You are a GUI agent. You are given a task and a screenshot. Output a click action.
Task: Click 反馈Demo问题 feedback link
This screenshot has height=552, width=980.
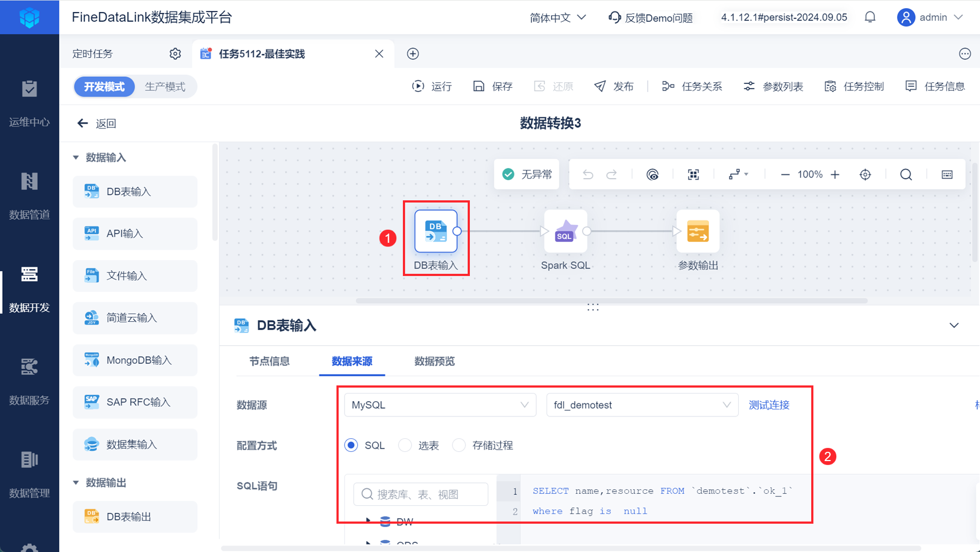(651, 17)
